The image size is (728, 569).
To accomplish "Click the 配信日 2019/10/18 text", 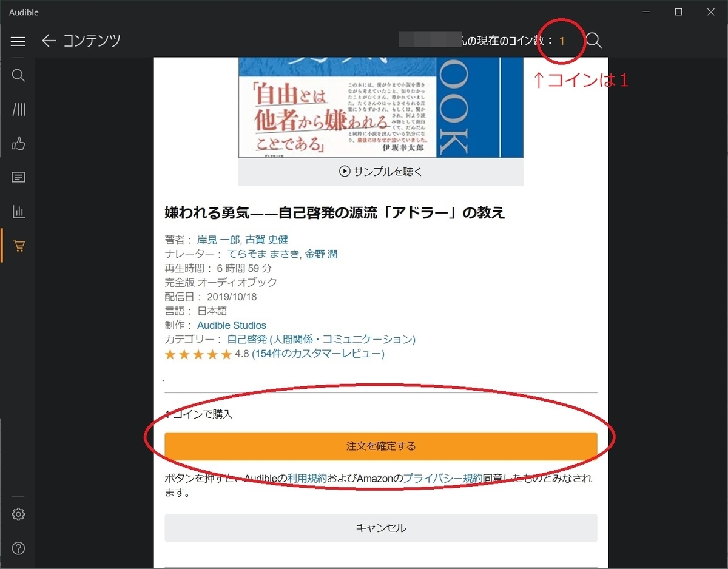I will coord(211,297).
